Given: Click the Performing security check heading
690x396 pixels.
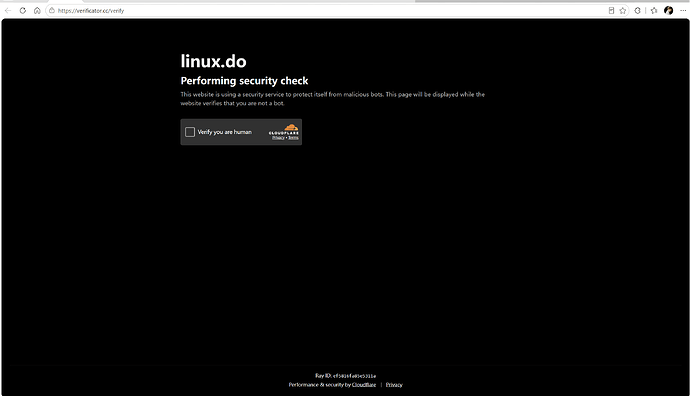Looking at the screenshot, I should click(x=244, y=81).
